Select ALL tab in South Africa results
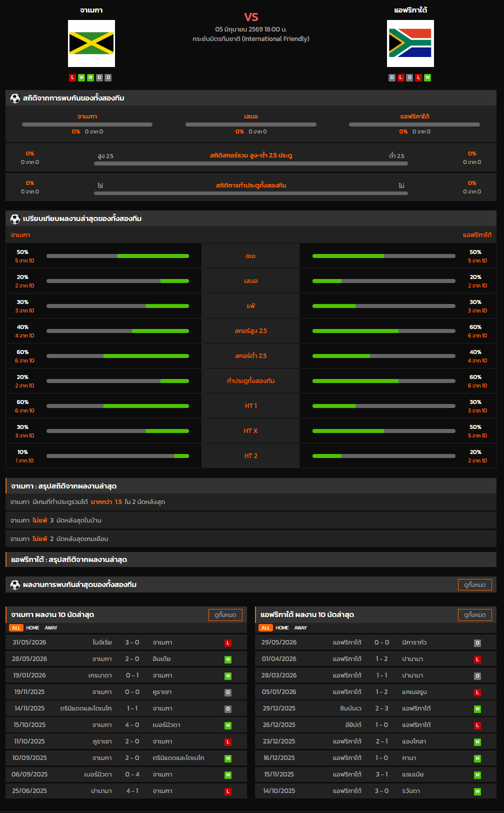The image size is (504, 813). [265, 628]
